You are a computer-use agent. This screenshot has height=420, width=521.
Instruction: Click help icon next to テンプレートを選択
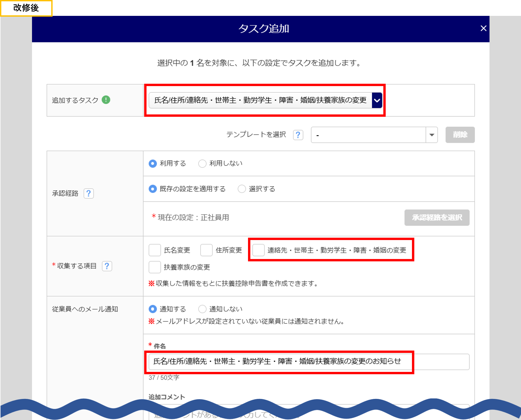(298, 135)
